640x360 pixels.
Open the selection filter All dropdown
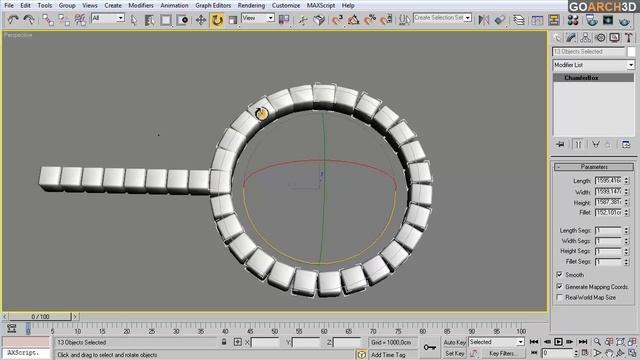pos(108,18)
